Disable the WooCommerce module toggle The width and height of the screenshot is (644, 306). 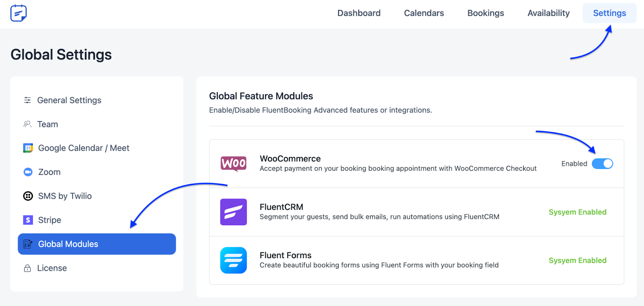[x=602, y=164]
